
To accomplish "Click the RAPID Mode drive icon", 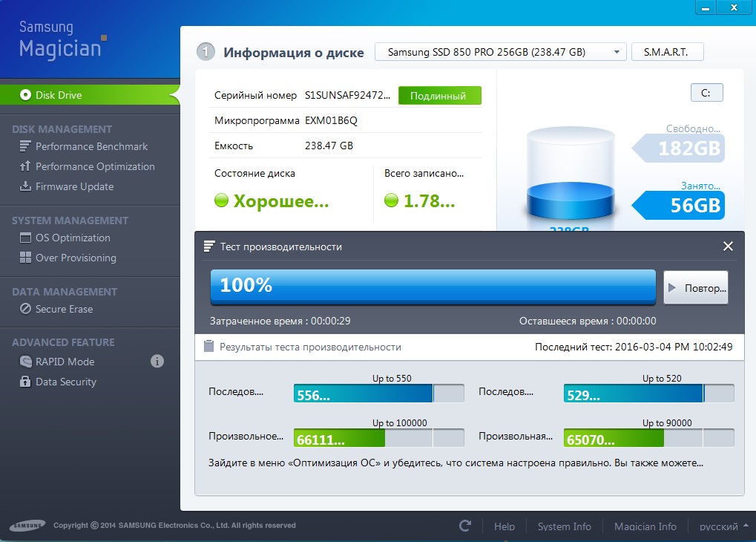I will [25, 361].
